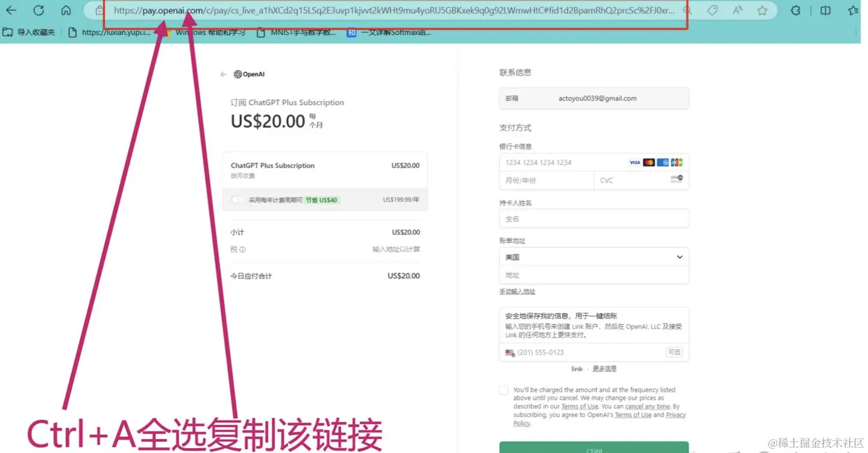Go back with the browser back arrow
This screenshot has height=453, width=868.
tap(11, 10)
